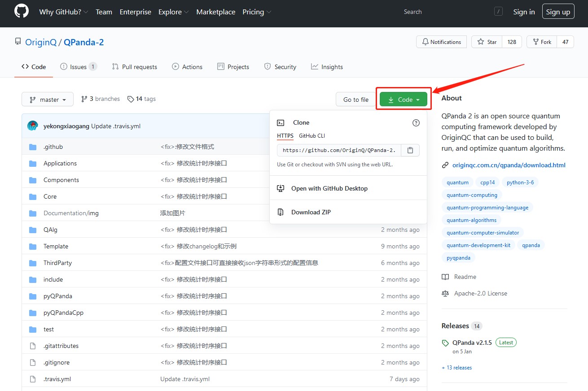This screenshot has height=391, width=588.
Task: Click the star count 128
Action: click(x=512, y=42)
